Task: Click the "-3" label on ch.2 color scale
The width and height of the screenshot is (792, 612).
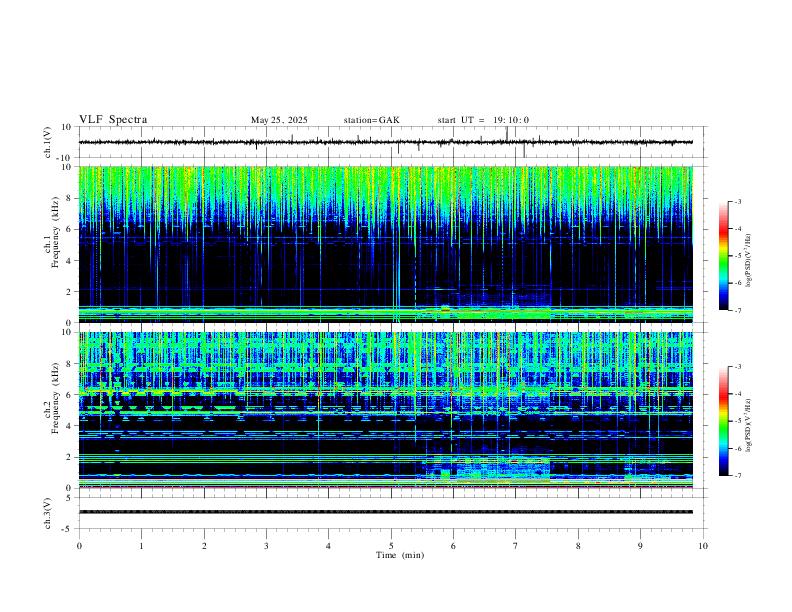Action: [x=737, y=367]
